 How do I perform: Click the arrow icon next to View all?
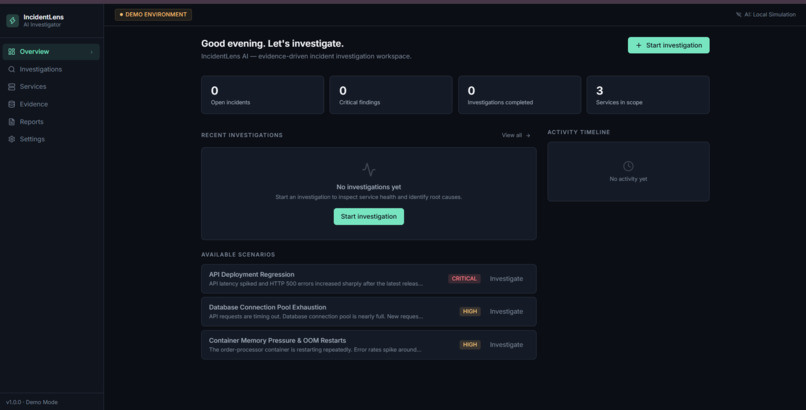pos(528,136)
